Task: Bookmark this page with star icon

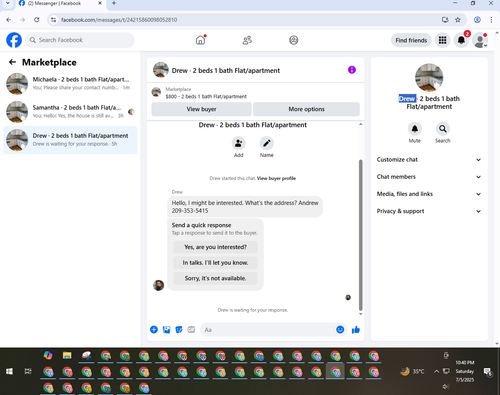Action: [x=458, y=20]
